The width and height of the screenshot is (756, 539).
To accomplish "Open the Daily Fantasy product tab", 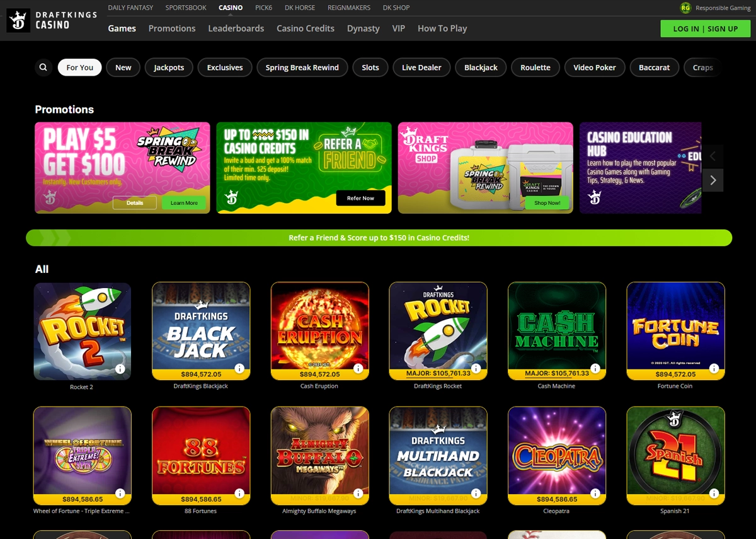I will pos(130,8).
